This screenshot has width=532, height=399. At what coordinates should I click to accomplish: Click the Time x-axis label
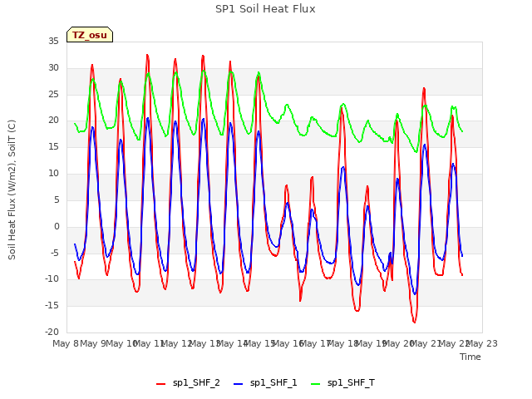point(470,357)
